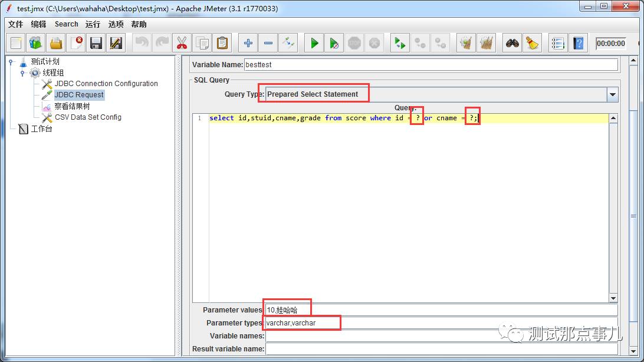Click query editor scroll down arrow
The image size is (644, 362).
point(613,298)
